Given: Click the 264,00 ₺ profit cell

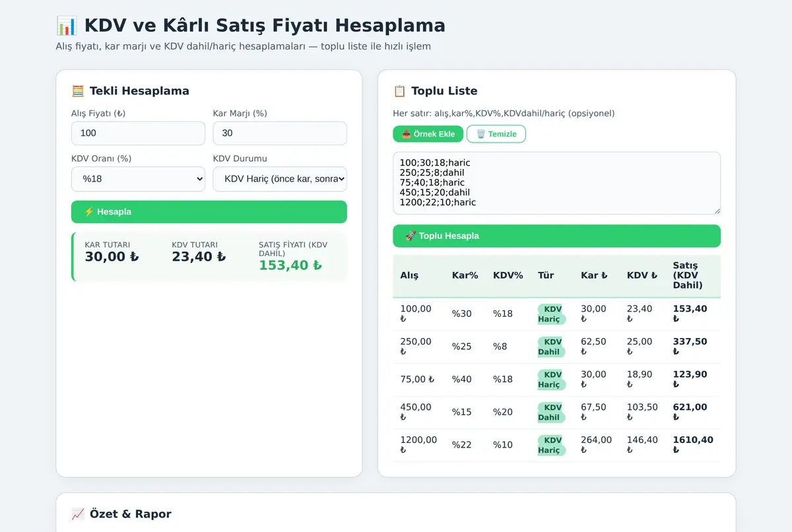Looking at the screenshot, I should (596, 445).
